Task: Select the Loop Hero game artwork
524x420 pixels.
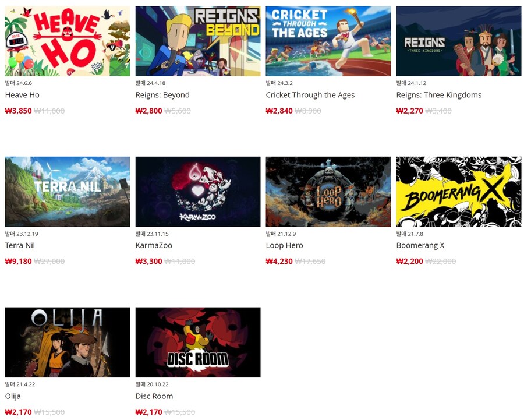Action: point(328,192)
